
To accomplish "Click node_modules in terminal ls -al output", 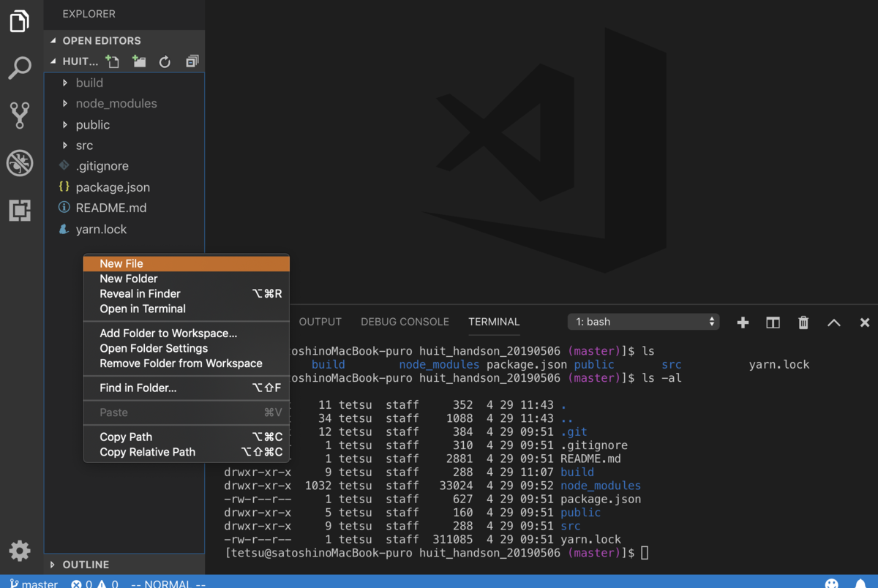I will (601, 486).
